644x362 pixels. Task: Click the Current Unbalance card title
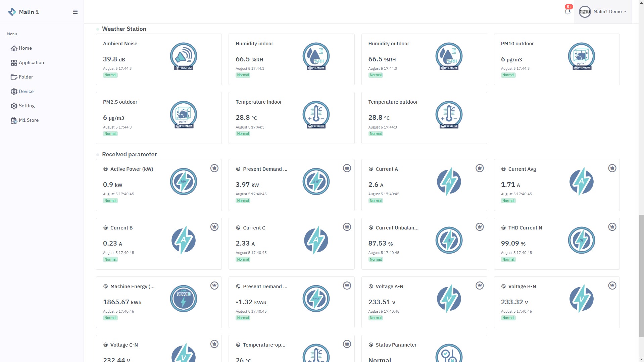coord(397,228)
